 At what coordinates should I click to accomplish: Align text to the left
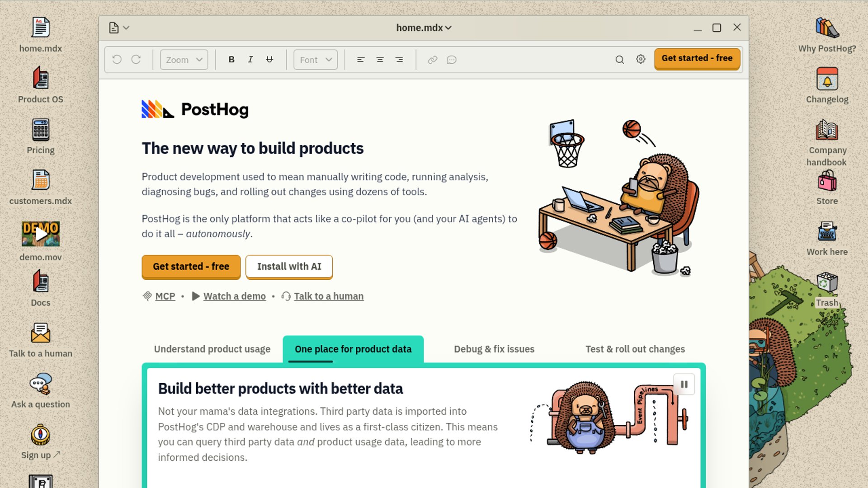(361, 60)
